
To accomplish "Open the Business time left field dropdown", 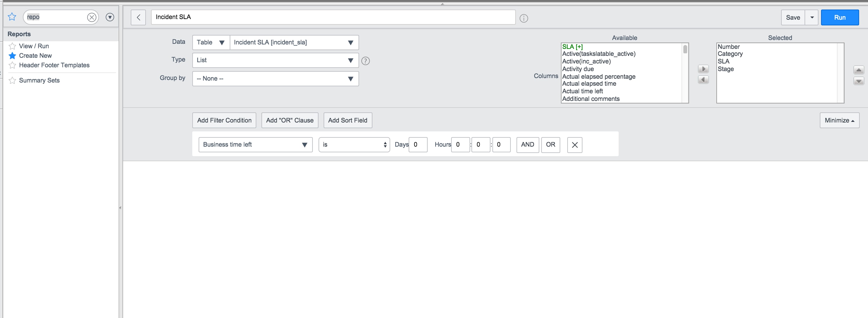I will coord(255,145).
